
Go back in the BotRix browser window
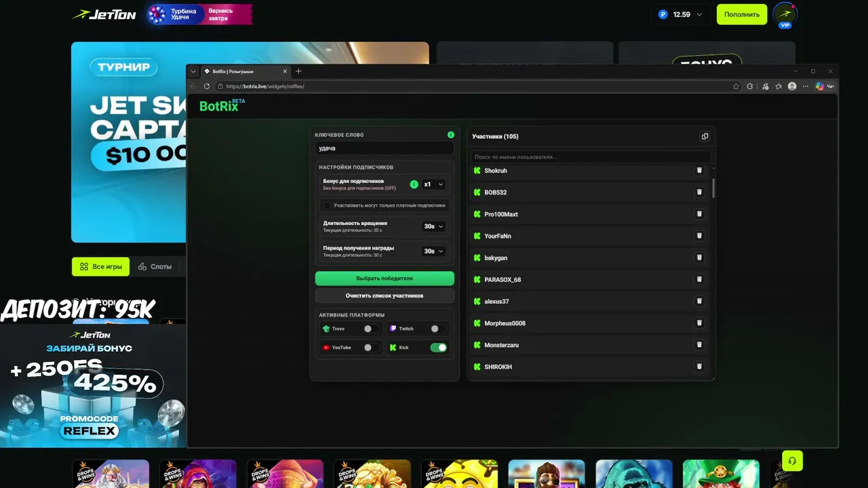193,86
